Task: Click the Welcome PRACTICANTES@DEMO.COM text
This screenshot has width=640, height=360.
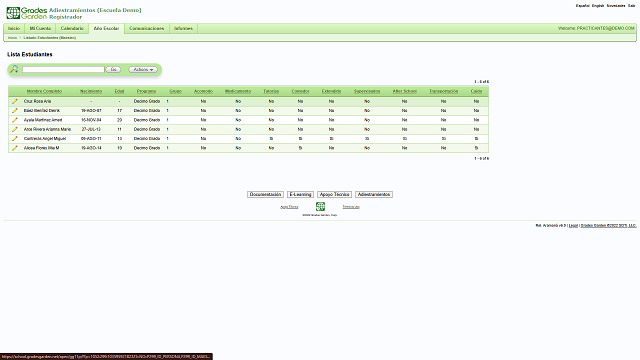Action: tap(596, 28)
